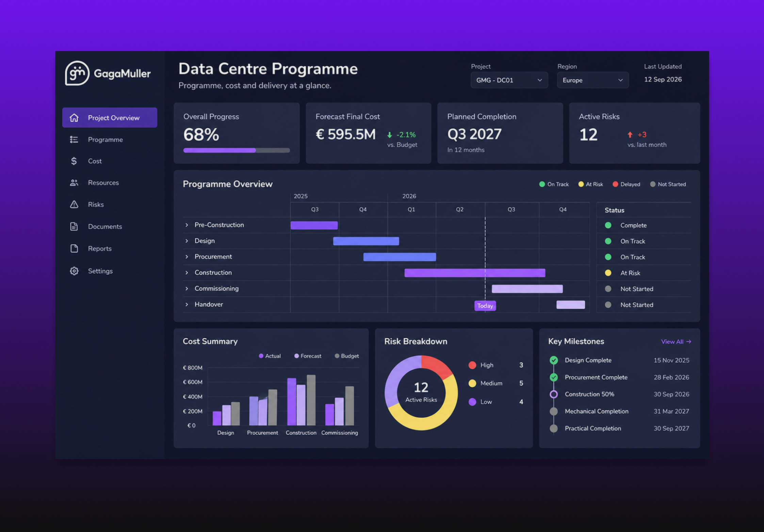Click the Overall Progress bar
The width and height of the screenshot is (764, 532).
point(237,150)
